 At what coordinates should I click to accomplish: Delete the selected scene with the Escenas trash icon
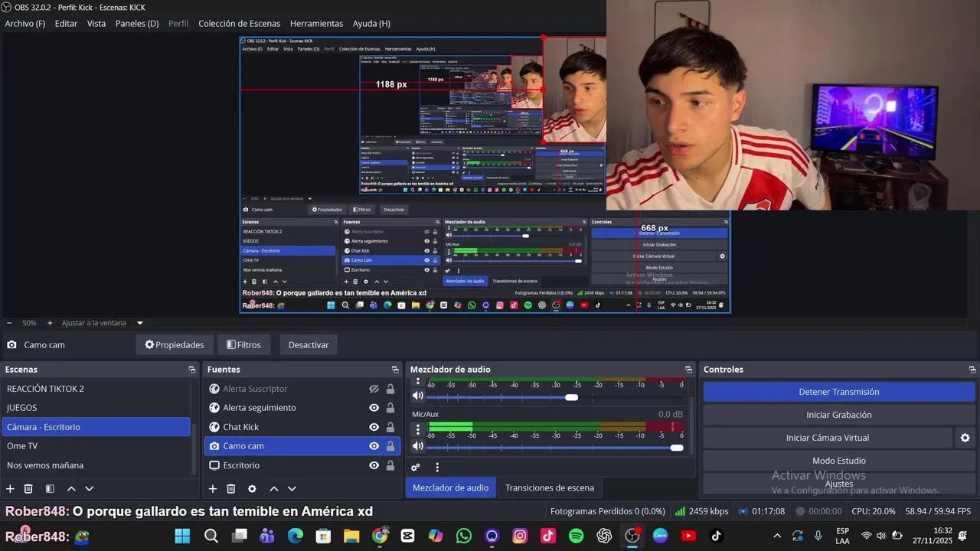point(28,488)
